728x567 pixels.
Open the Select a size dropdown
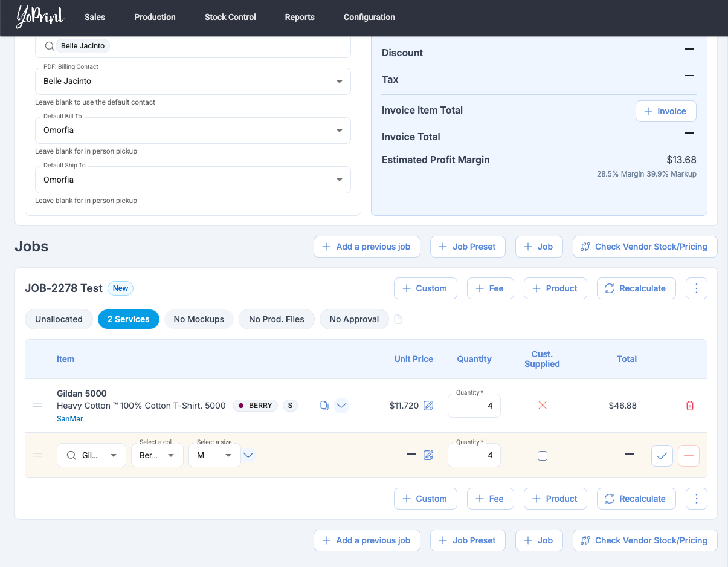[214, 455]
